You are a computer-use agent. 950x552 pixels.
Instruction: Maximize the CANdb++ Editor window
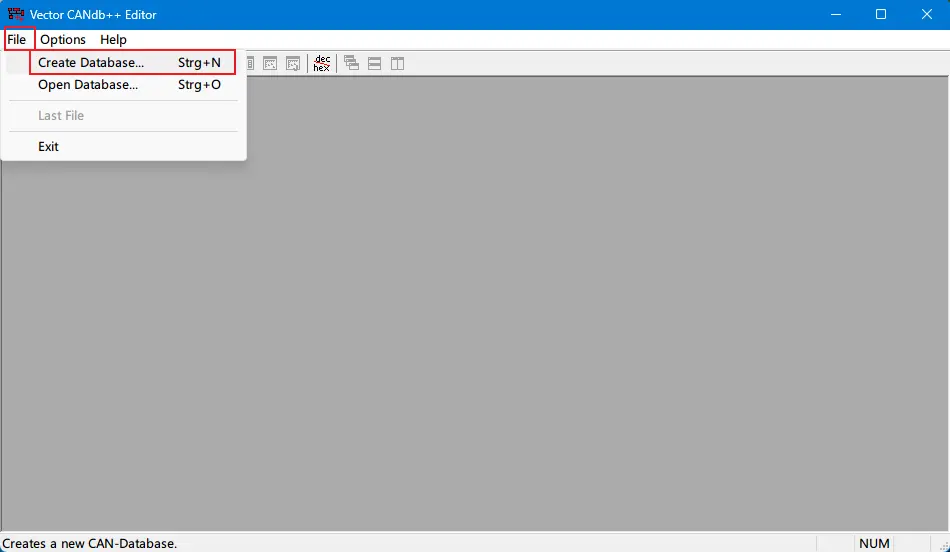point(882,15)
